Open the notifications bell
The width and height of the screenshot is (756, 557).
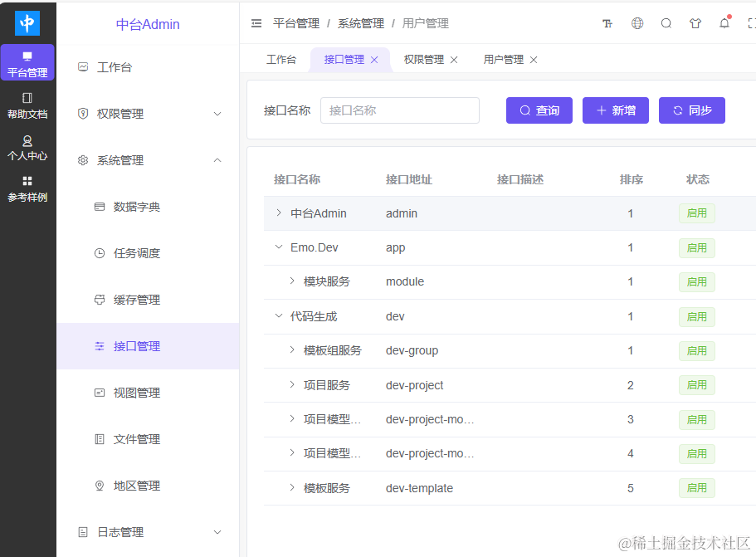point(724,23)
